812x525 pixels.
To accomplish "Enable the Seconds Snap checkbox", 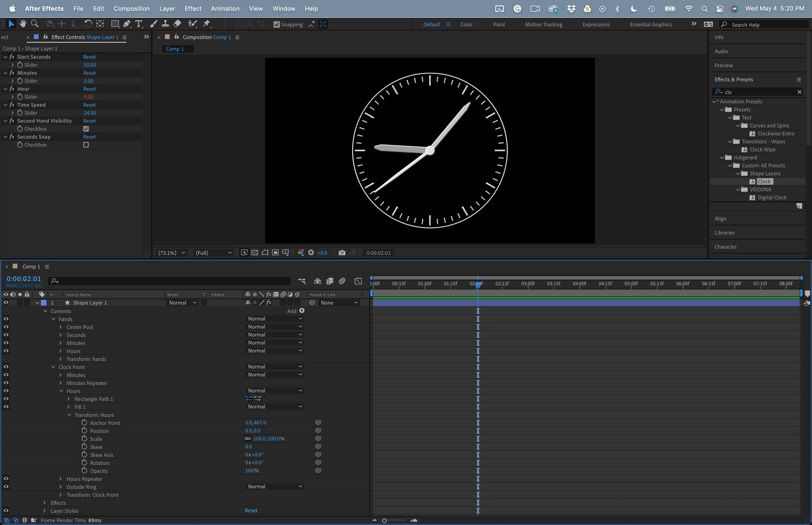I will [86, 145].
